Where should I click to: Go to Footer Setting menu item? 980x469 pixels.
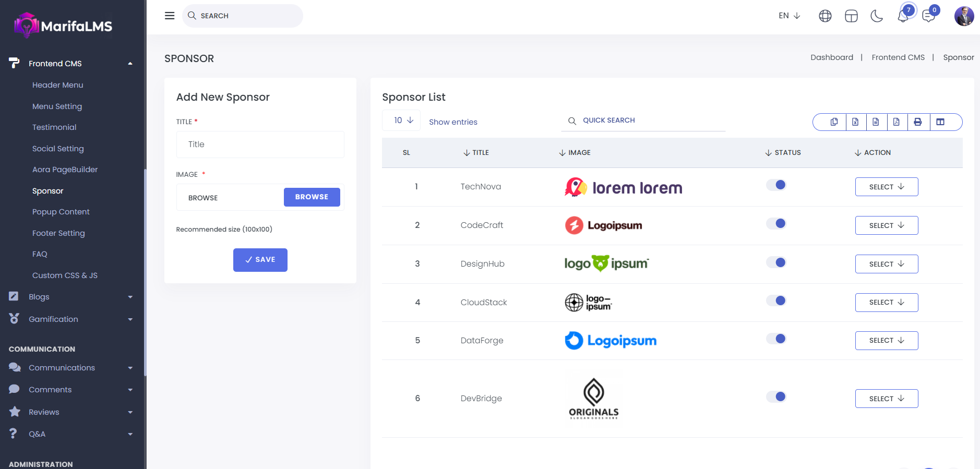coord(58,233)
